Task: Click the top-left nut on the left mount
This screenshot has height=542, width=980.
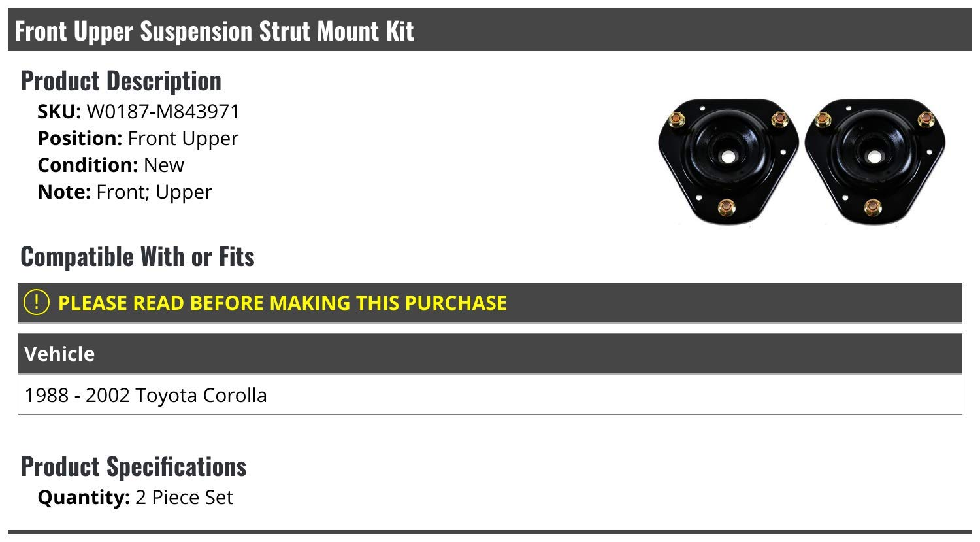Action: pos(677,120)
